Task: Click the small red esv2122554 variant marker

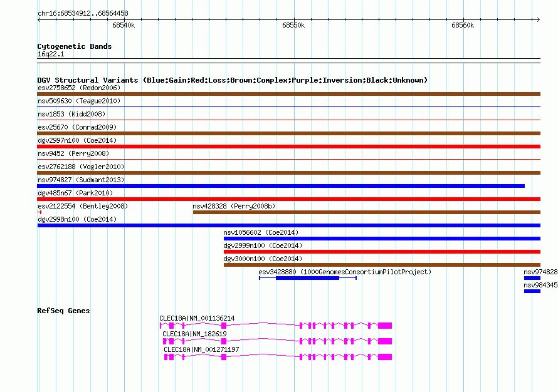Action: pos(39,212)
